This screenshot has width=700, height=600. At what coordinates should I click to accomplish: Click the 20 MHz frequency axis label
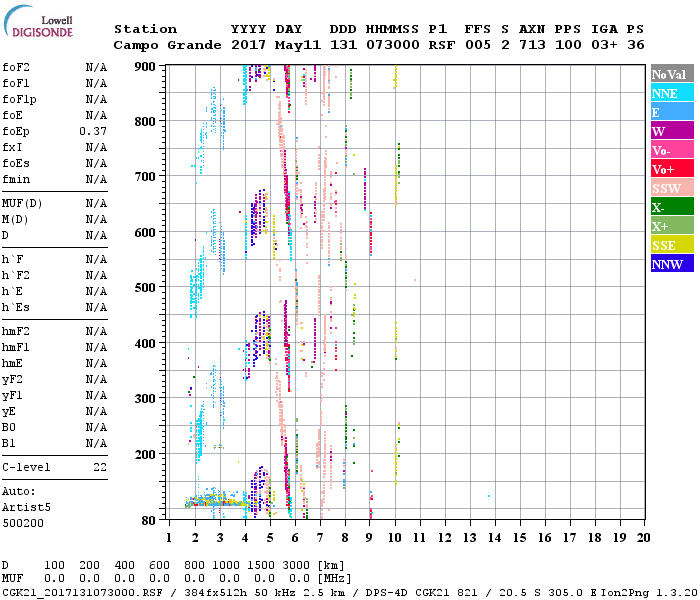643,538
